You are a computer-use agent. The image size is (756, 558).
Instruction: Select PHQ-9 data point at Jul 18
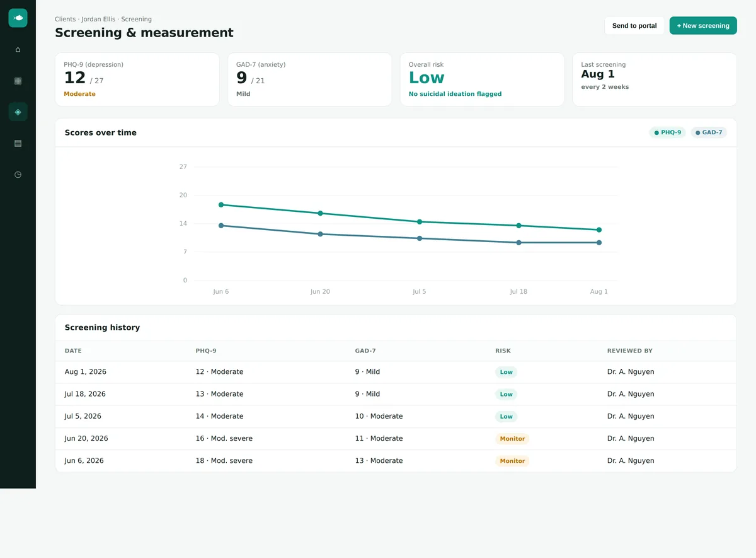[x=518, y=226]
